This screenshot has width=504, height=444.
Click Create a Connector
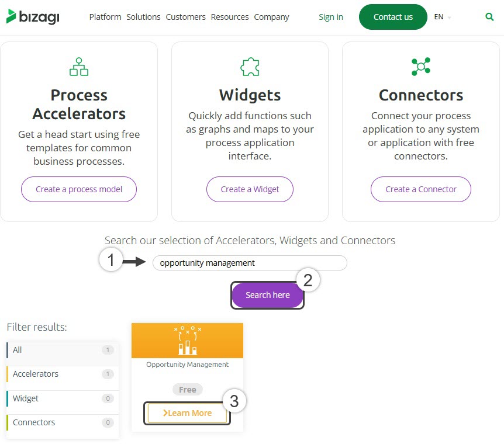pyautogui.click(x=420, y=189)
